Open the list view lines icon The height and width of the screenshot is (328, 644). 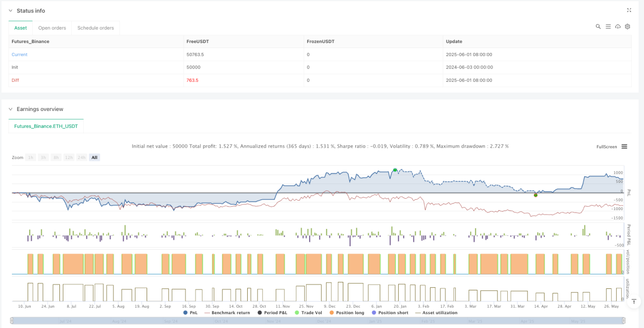click(x=608, y=27)
